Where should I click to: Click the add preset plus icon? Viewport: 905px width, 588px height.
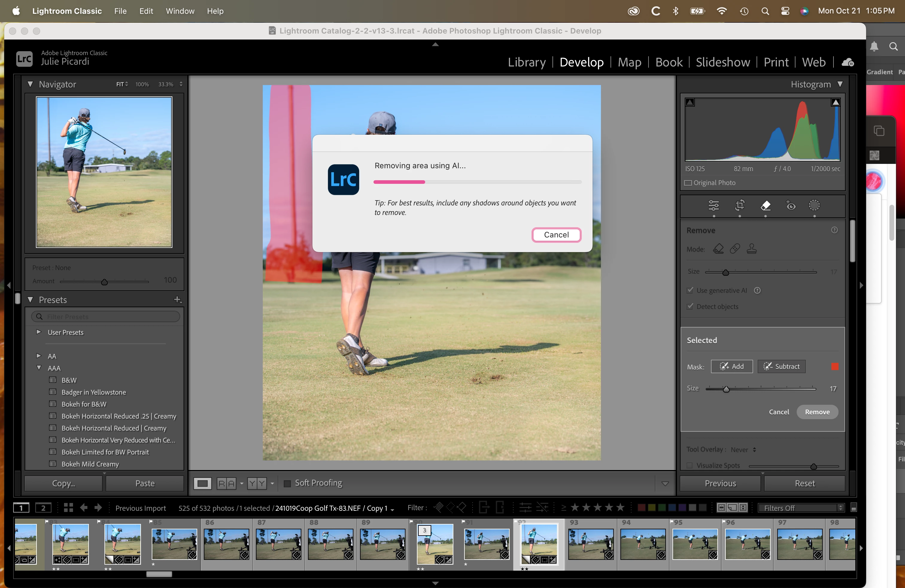(x=177, y=300)
